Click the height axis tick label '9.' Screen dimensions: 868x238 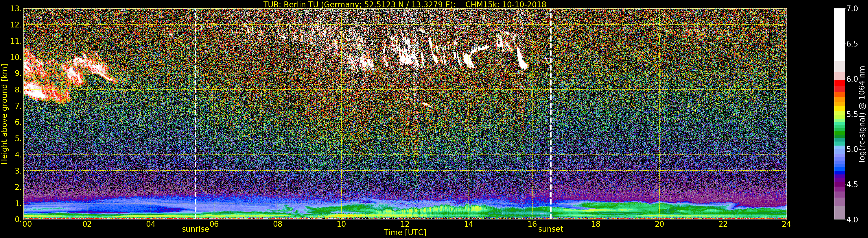(18, 73)
